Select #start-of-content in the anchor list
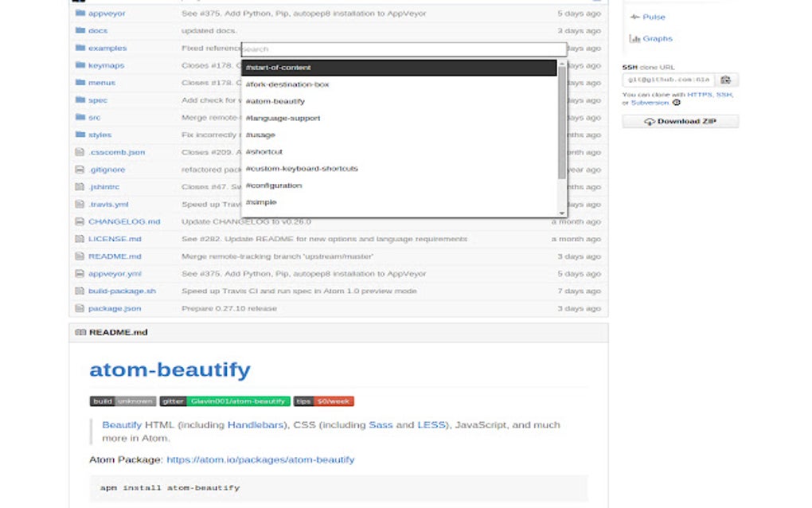812x508 pixels. [x=399, y=68]
